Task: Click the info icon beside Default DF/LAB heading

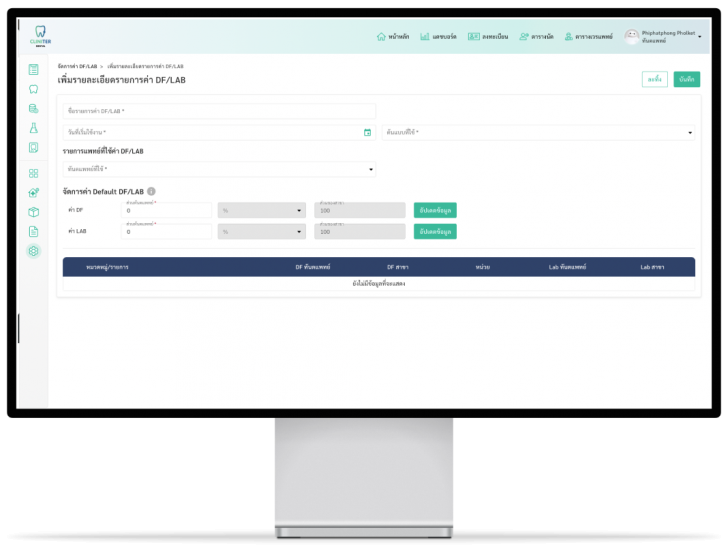Action: 151,191
